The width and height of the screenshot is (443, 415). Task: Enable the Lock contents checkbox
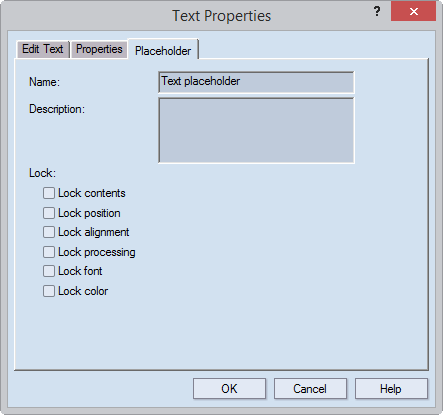click(x=49, y=193)
